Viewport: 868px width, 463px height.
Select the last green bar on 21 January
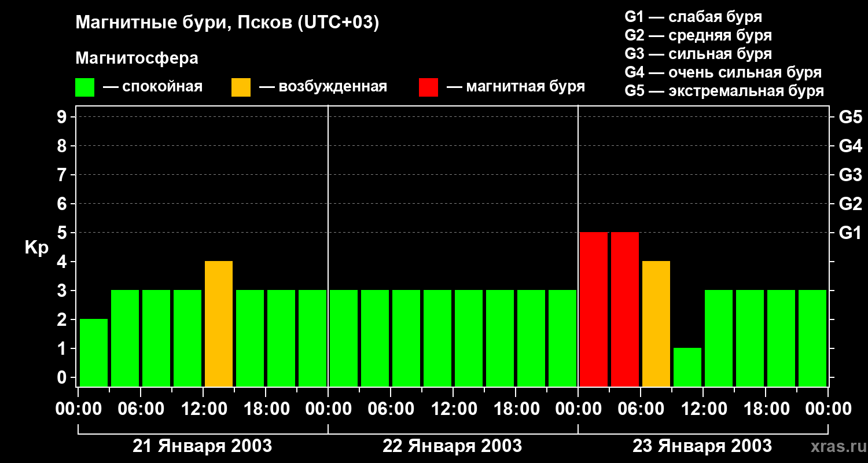[312, 338]
